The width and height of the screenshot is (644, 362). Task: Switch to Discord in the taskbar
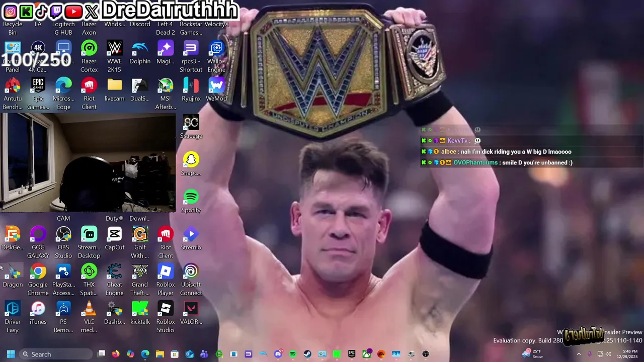pyautogui.click(x=278, y=354)
